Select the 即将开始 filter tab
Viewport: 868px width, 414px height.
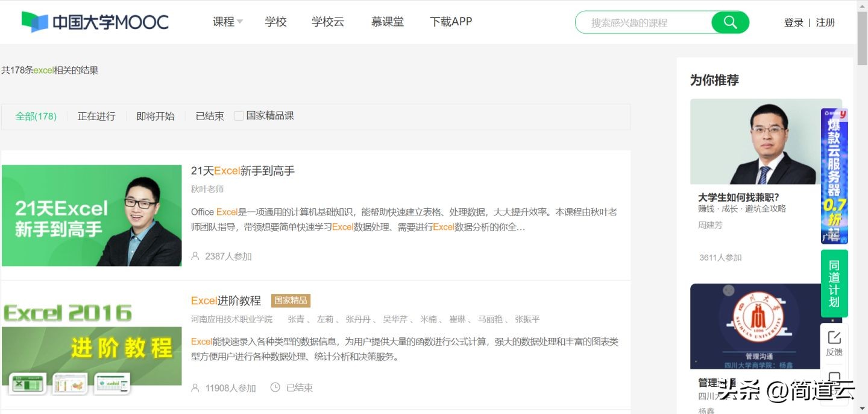(x=156, y=116)
